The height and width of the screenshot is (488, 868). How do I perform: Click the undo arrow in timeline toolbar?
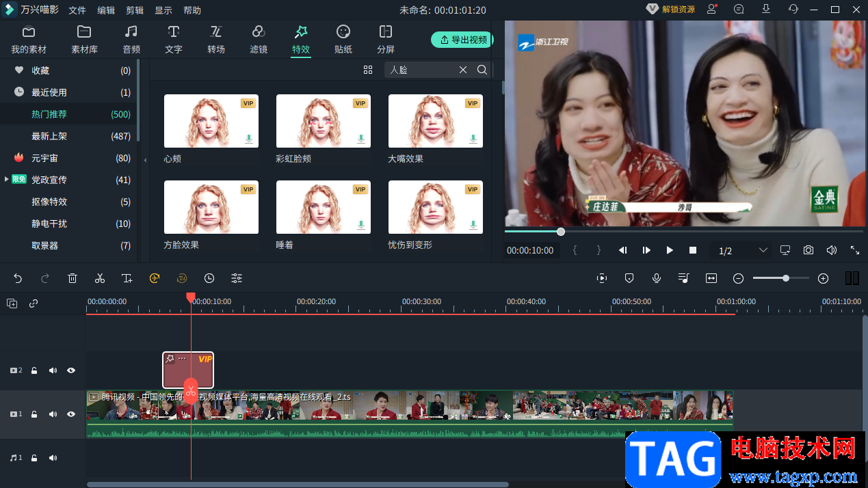pyautogui.click(x=18, y=278)
